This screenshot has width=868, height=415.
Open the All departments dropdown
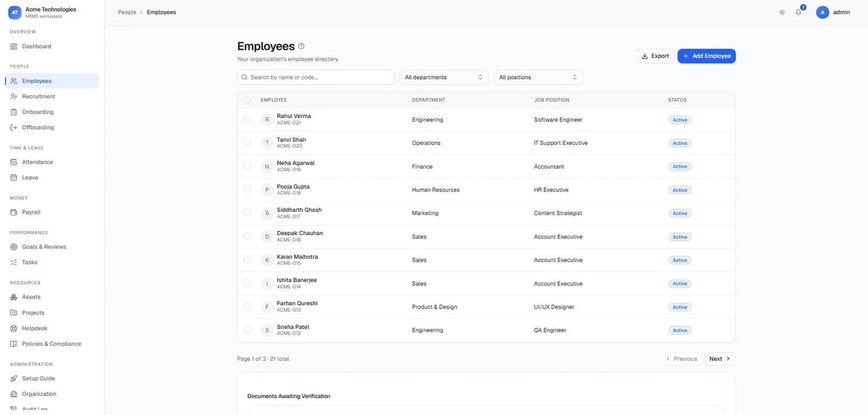pos(444,77)
